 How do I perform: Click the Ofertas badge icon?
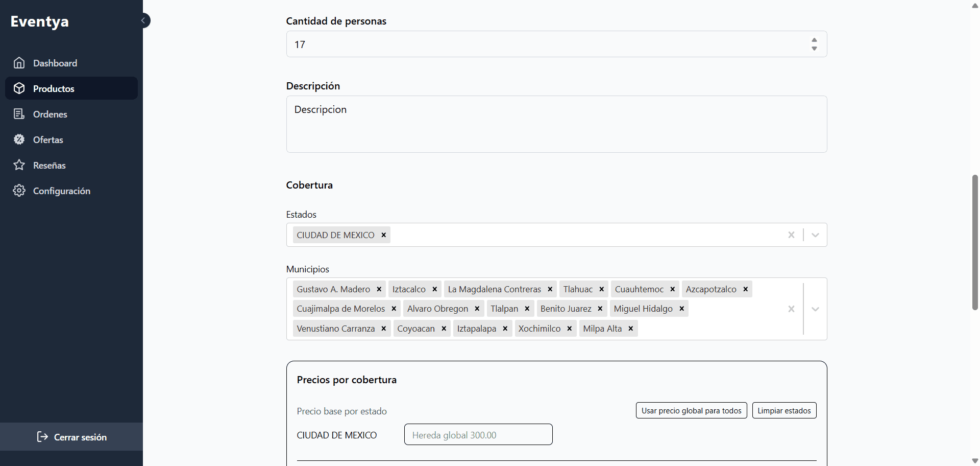click(19, 139)
